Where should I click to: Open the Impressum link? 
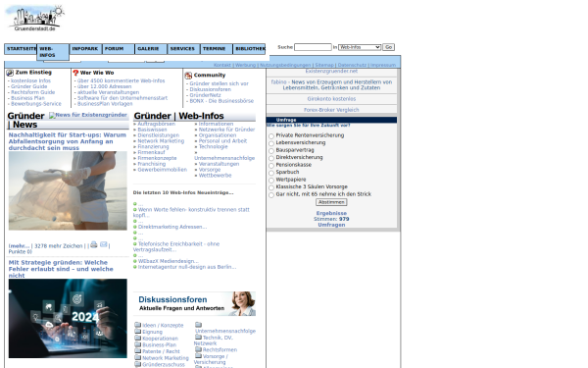pyautogui.click(x=383, y=65)
